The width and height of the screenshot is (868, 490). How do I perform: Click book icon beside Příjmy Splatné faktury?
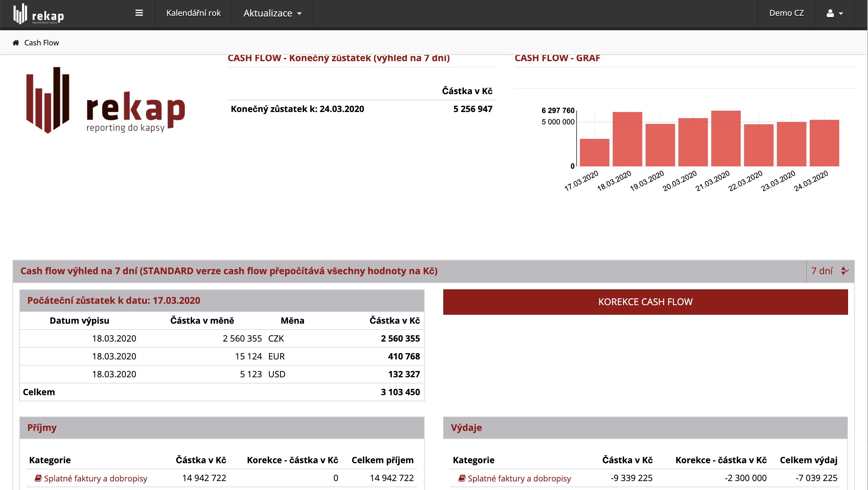pyautogui.click(x=38, y=478)
